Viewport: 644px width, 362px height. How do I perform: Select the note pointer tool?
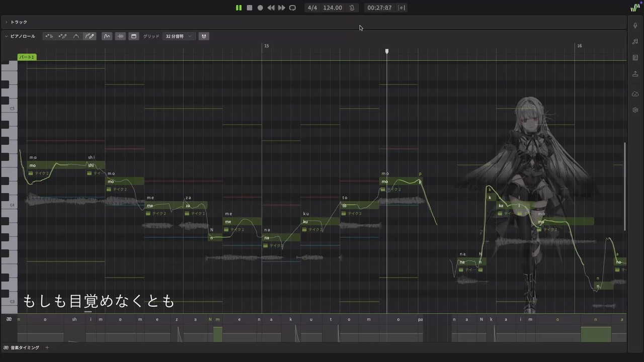coord(49,36)
